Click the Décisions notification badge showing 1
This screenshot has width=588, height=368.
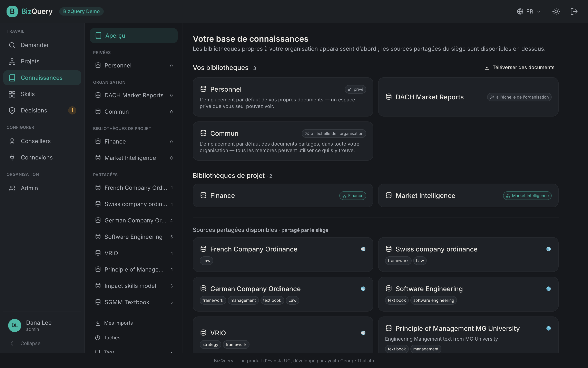[72, 110]
